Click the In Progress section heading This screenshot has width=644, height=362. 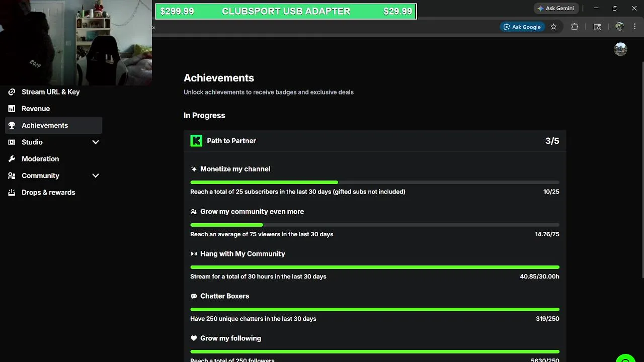(x=204, y=115)
